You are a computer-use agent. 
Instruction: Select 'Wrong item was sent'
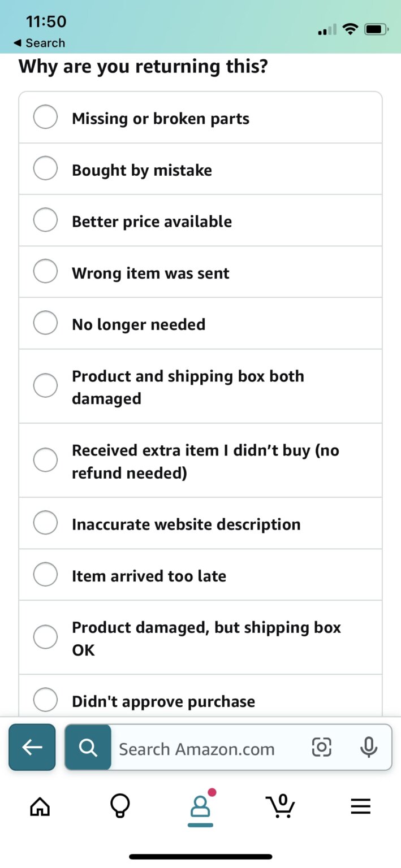[x=45, y=271]
